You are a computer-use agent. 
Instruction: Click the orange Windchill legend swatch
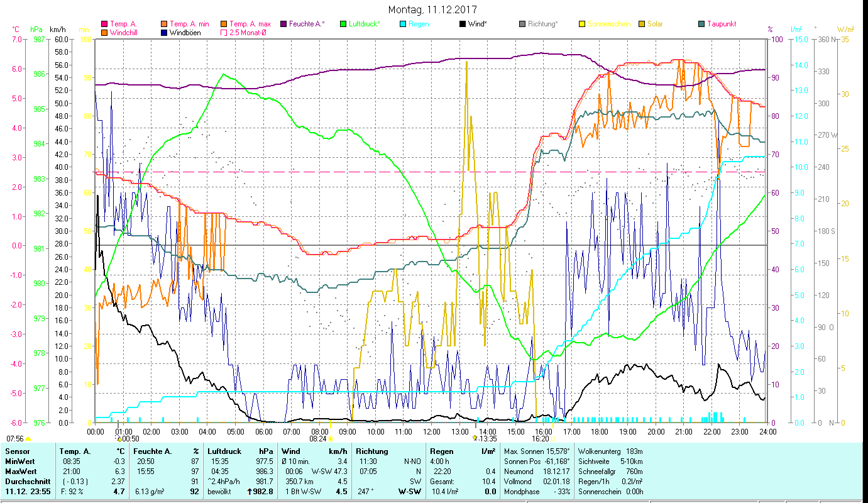click(x=104, y=32)
